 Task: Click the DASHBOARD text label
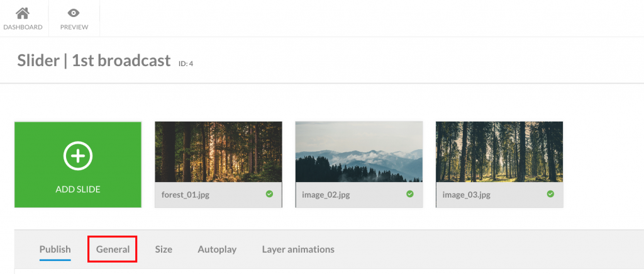click(23, 27)
